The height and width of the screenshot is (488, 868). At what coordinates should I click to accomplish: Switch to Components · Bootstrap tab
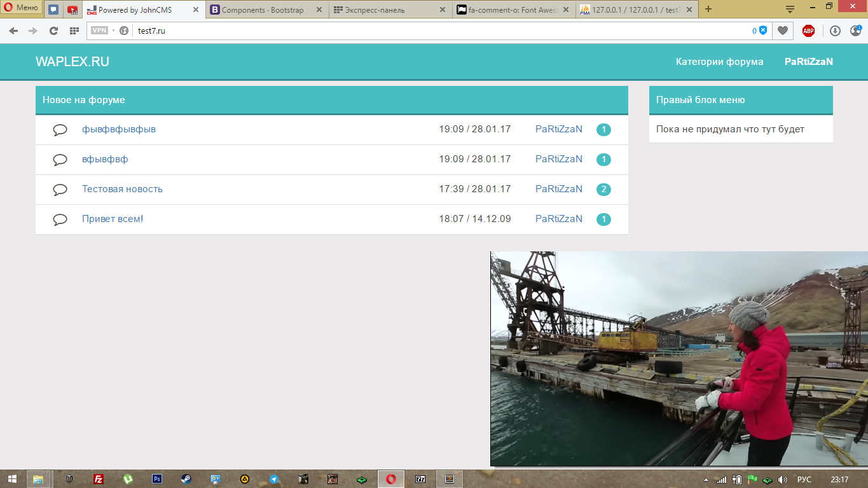pos(265,10)
